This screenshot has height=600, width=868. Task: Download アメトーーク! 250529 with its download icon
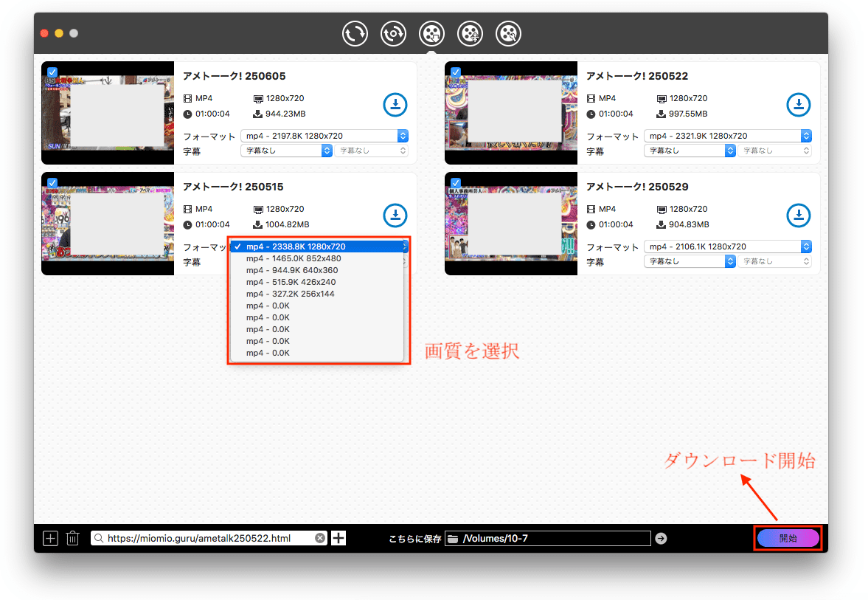[x=798, y=215]
